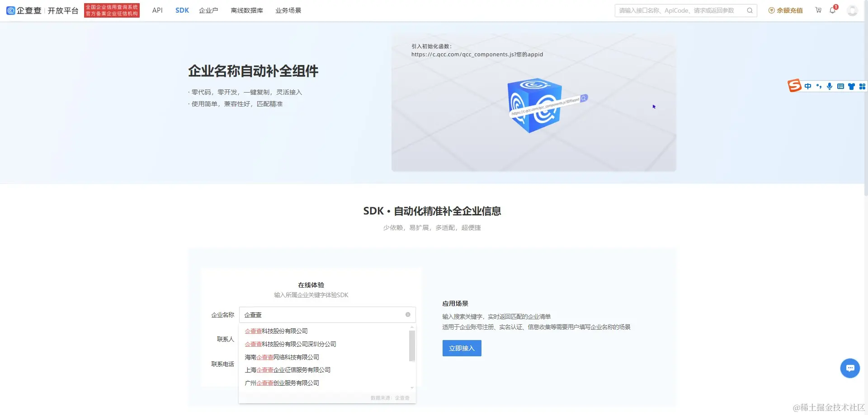Screen dimensions: 868x415
Task: Go to 离线数据库 in the top nav
Action: click(247, 10)
